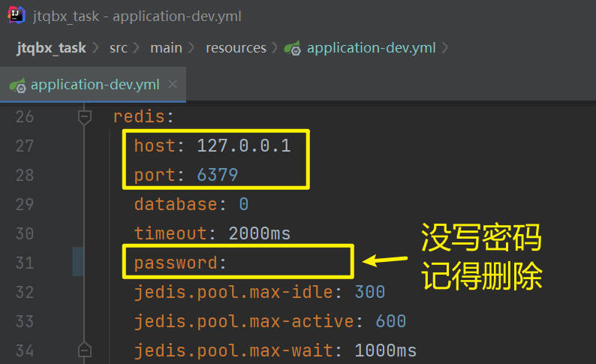Click the Spring config icon on editor tab

coord(17,85)
